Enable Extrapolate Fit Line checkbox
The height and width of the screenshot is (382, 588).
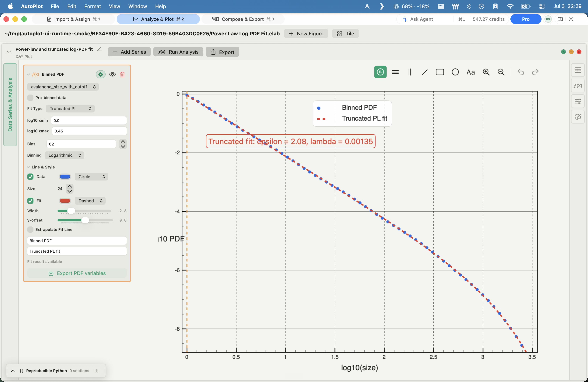coord(30,230)
